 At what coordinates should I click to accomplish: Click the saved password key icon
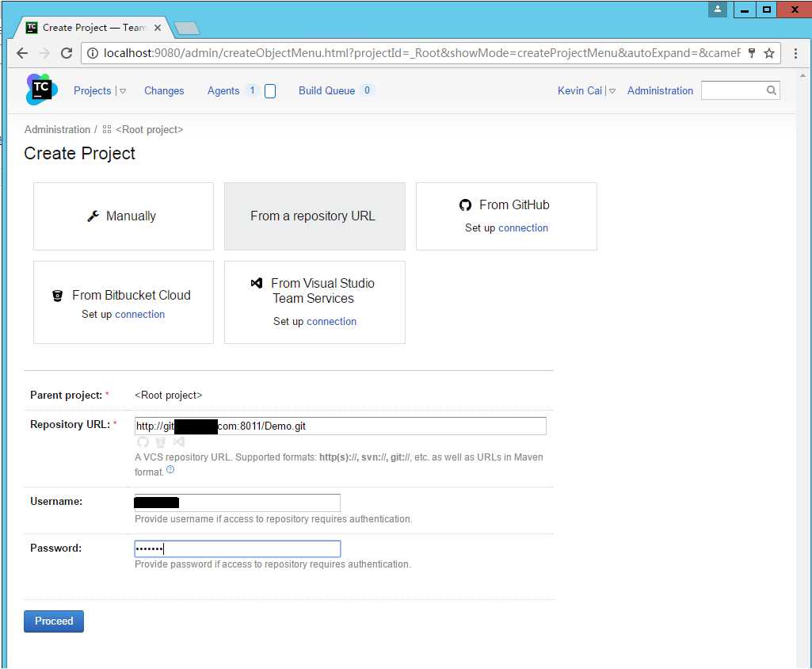[752, 53]
